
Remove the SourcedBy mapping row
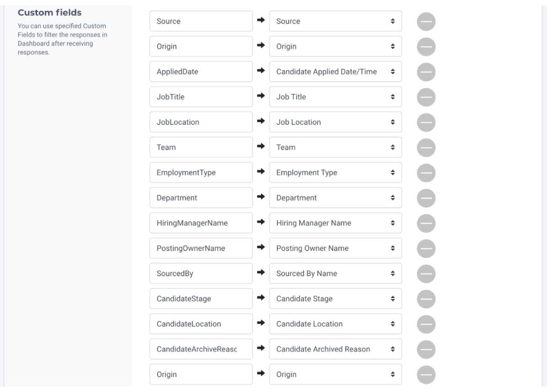[426, 274]
